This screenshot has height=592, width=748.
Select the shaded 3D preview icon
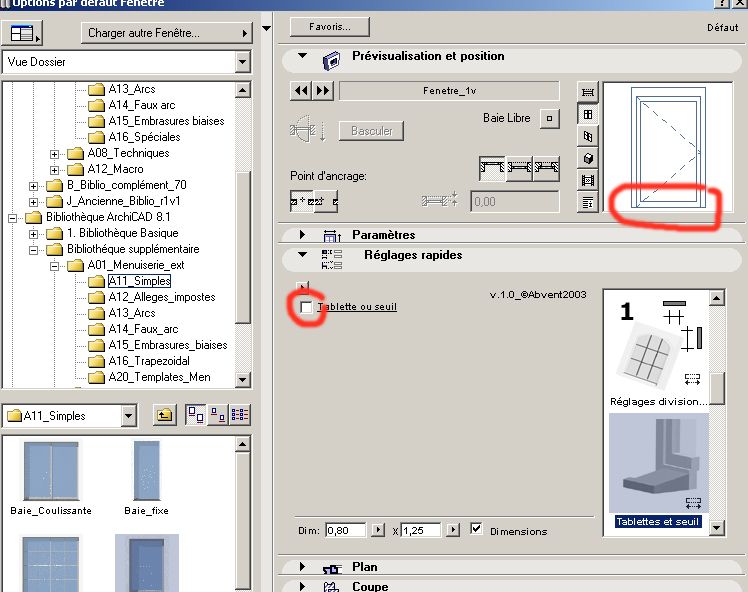(588, 158)
